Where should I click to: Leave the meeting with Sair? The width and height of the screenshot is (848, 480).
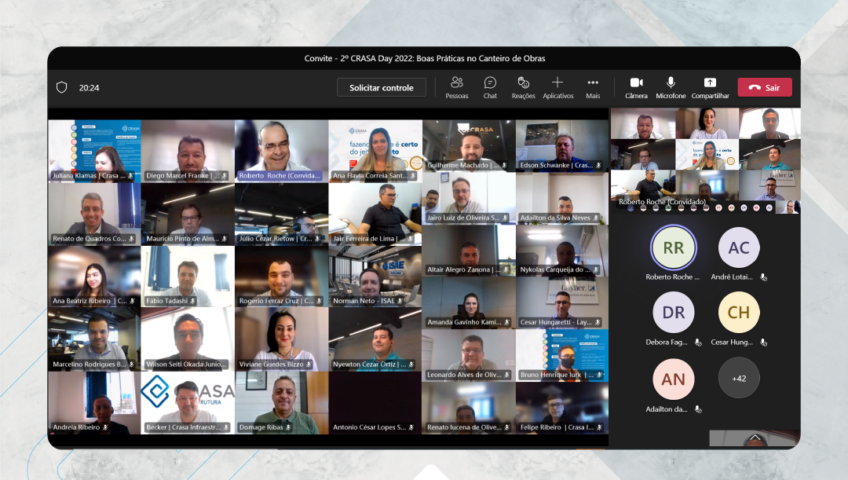pyautogui.click(x=765, y=87)
